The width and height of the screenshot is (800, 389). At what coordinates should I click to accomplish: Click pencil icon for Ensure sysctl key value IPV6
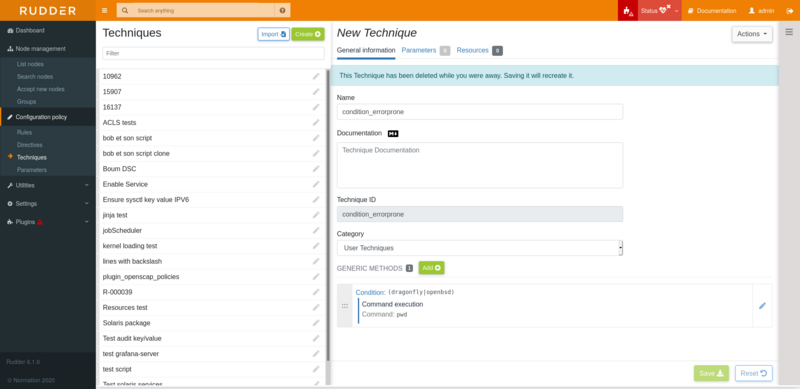coord(316,200)
